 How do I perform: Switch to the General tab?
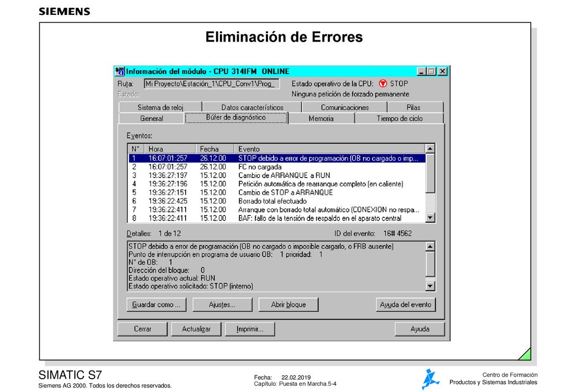pyautogui.click(x=151, y=118)
